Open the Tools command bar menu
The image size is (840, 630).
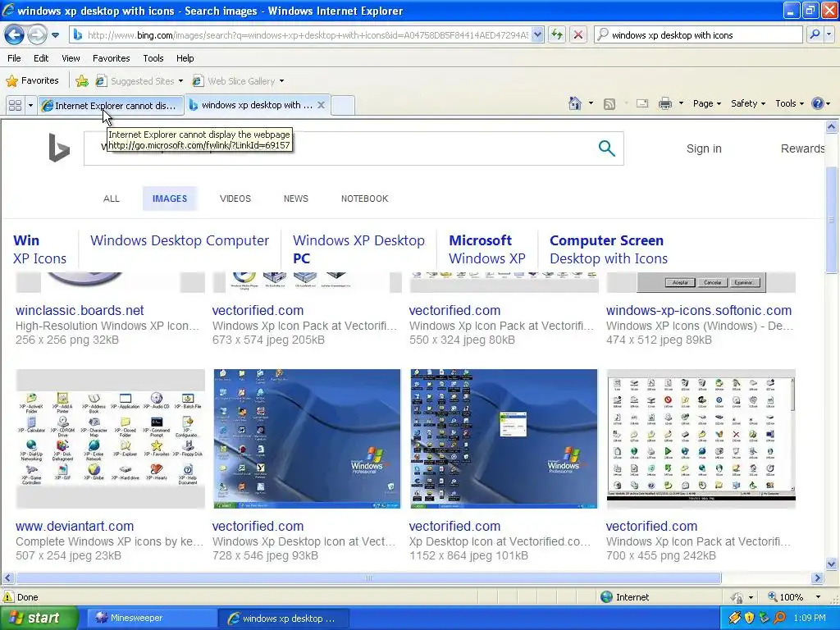coord(789,103)
